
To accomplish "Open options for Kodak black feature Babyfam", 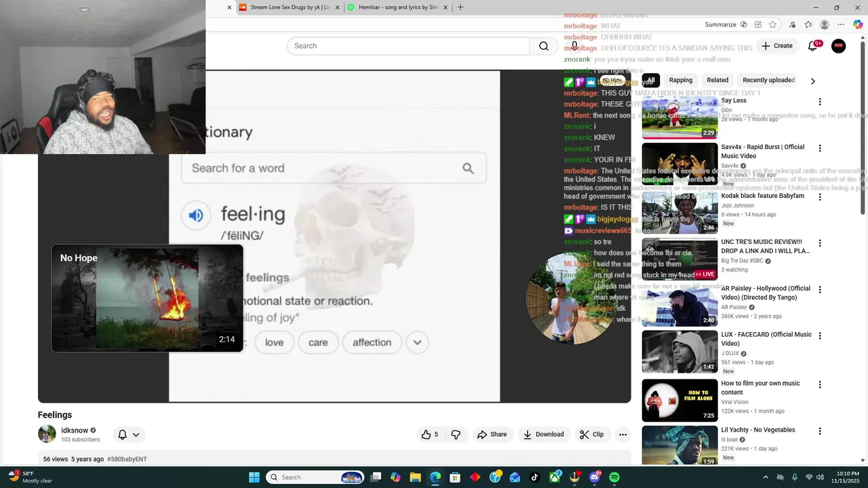I will [820, 197].
